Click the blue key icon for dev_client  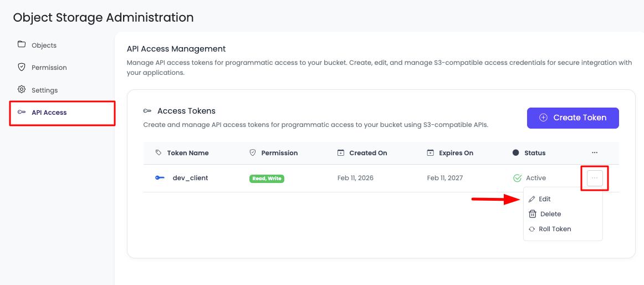[160, 178]
